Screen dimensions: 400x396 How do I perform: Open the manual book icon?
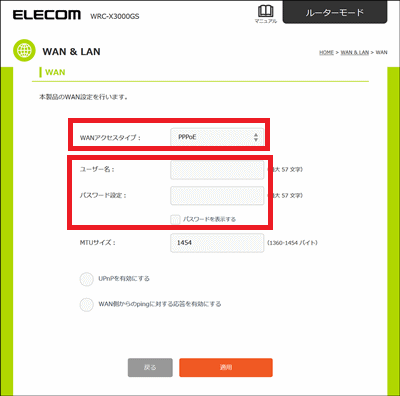265,14
